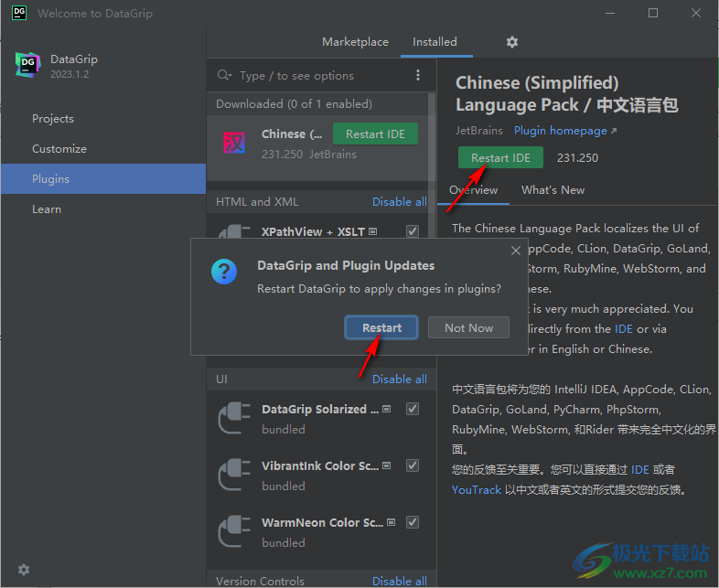Choose Not Now in the update dialog
This screenshot has width=719, height=588.
(468, 327)
